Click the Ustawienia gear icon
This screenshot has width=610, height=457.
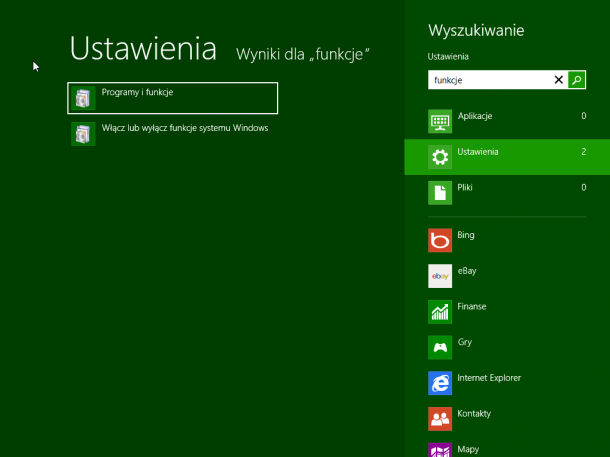click(440, 157)
